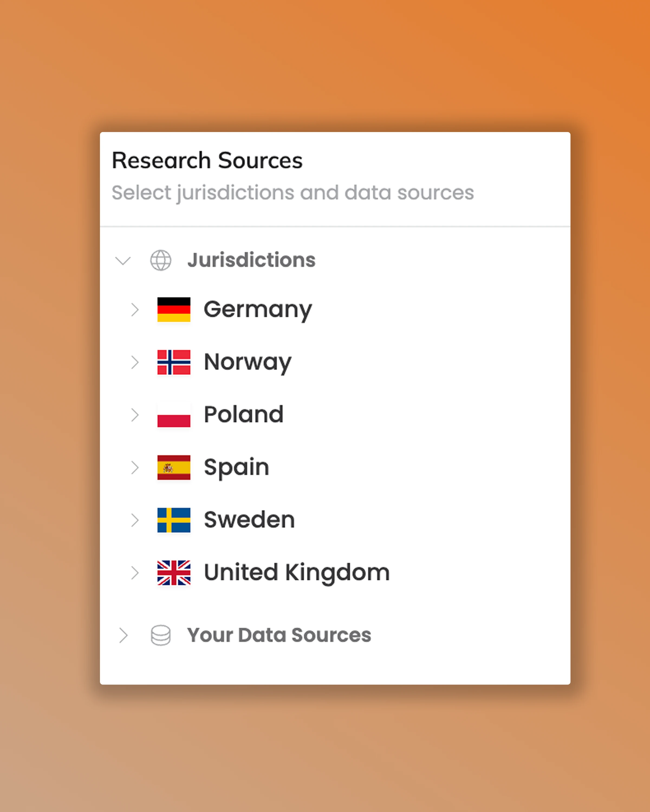Click the Germany flag icon
This screenshot has width=650, height=812.
174,310
